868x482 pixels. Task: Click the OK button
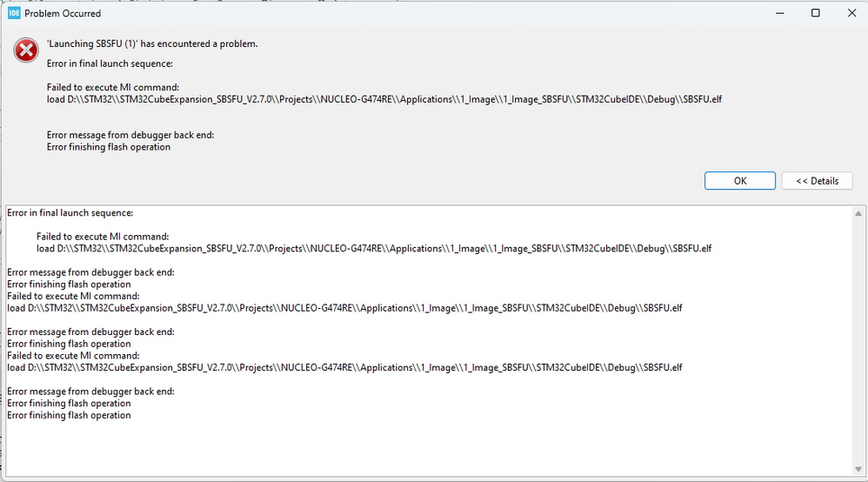(739, 181)
